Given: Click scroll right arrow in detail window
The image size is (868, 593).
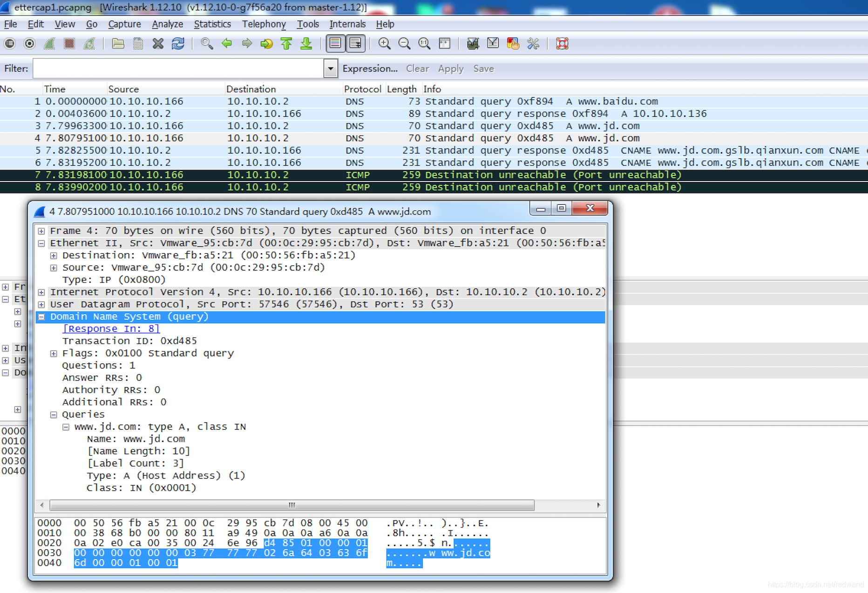Looking at the screenshot, I should [598, 505].
